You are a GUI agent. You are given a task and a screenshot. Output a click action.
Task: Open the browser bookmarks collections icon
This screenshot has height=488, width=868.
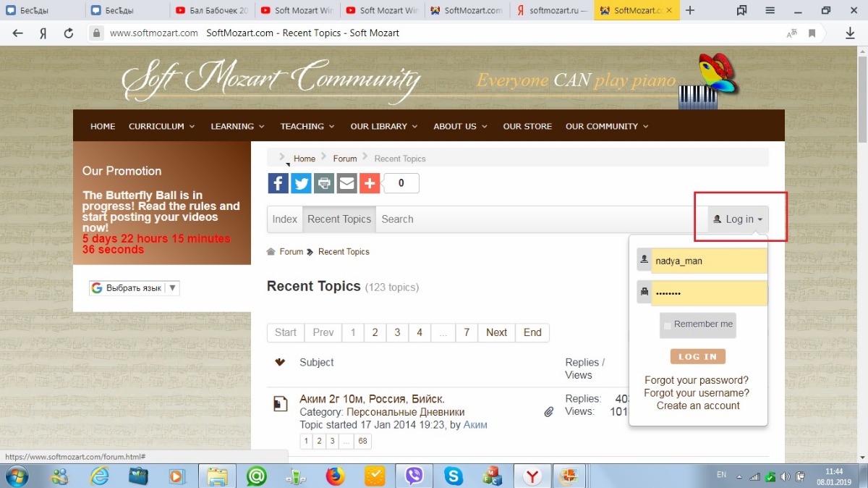coord(741,11)
